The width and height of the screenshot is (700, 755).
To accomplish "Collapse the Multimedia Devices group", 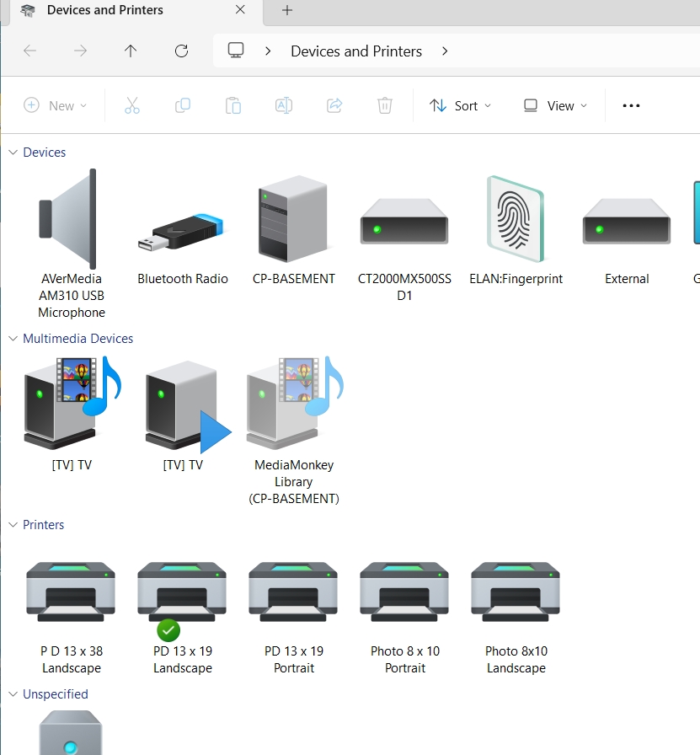I will 13,339.
